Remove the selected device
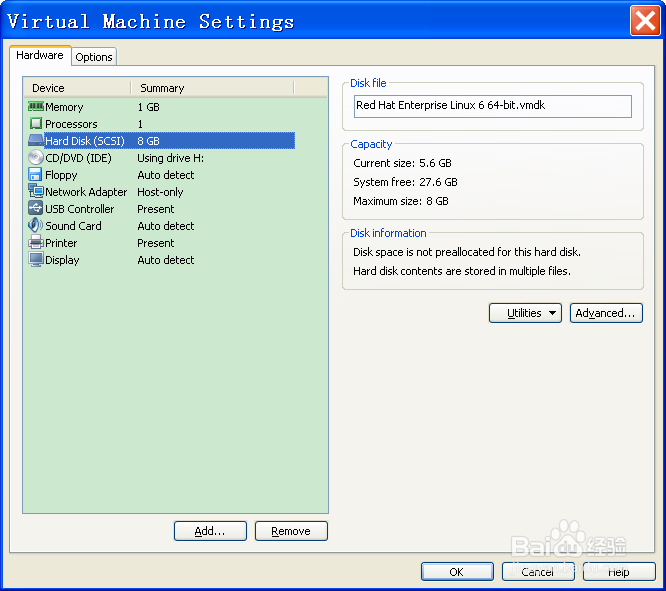This screenshot has height=591, width=666. point(291,531)
